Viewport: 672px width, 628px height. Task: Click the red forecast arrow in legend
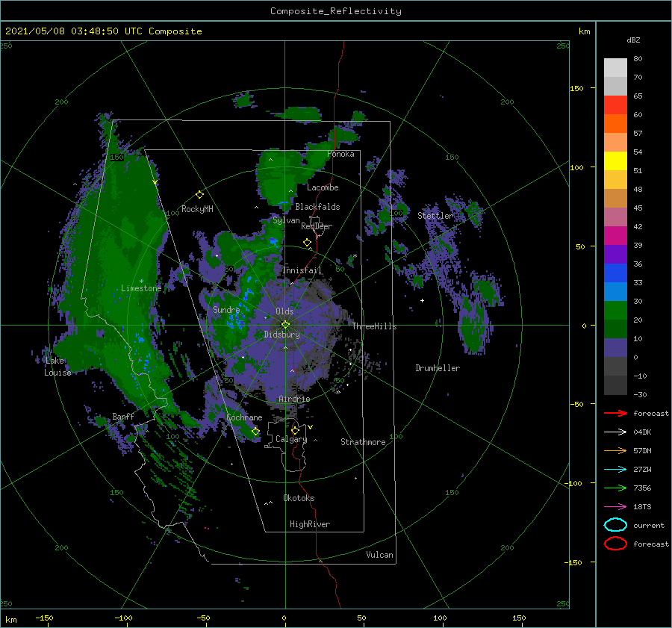tap(615, 413)
